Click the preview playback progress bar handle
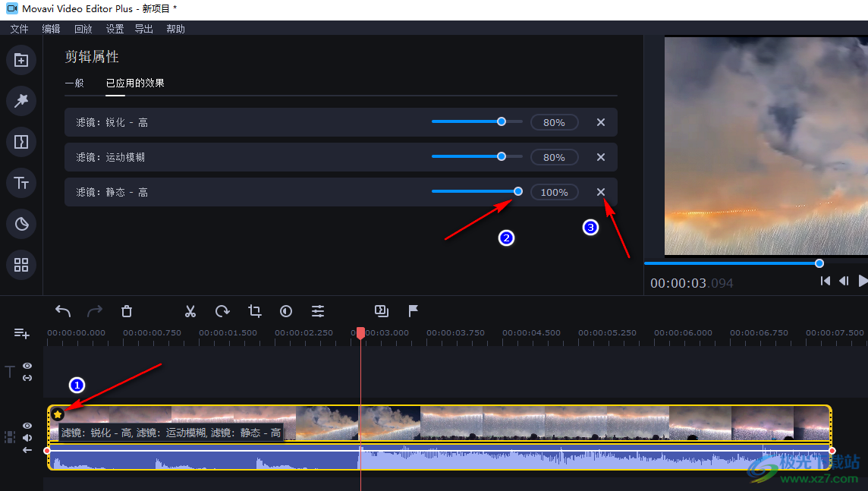This screenshot has height=491, width=868. point(819,263)
